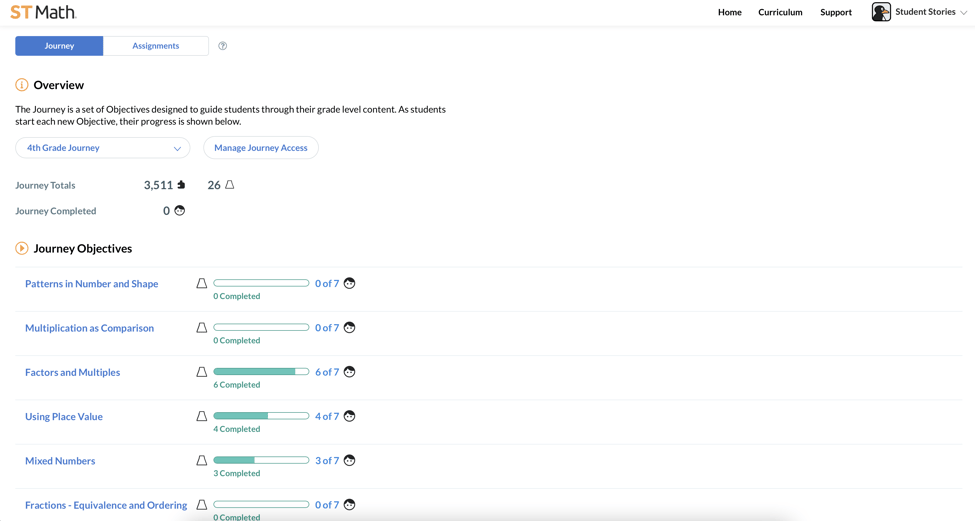Click the Factors and Multiples progress bar
The image size is (975, 521).
pos(261,372)
